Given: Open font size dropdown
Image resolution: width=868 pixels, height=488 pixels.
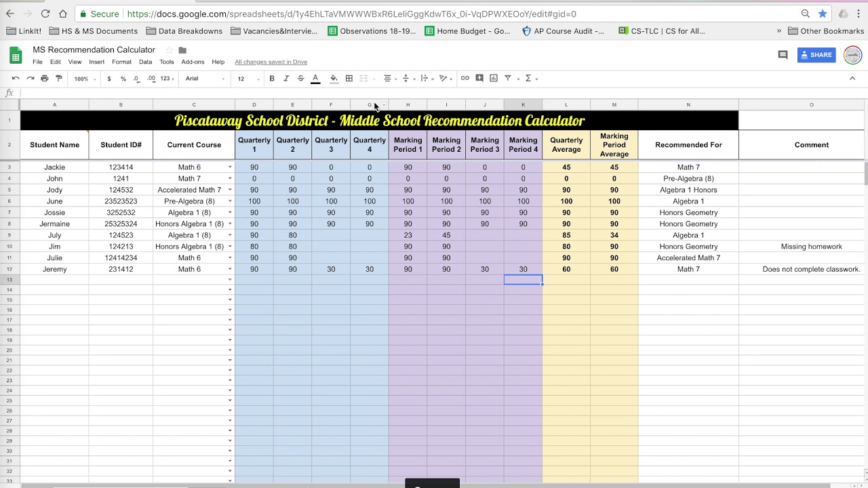Looking at the screenshot, I should pos(248,79).
